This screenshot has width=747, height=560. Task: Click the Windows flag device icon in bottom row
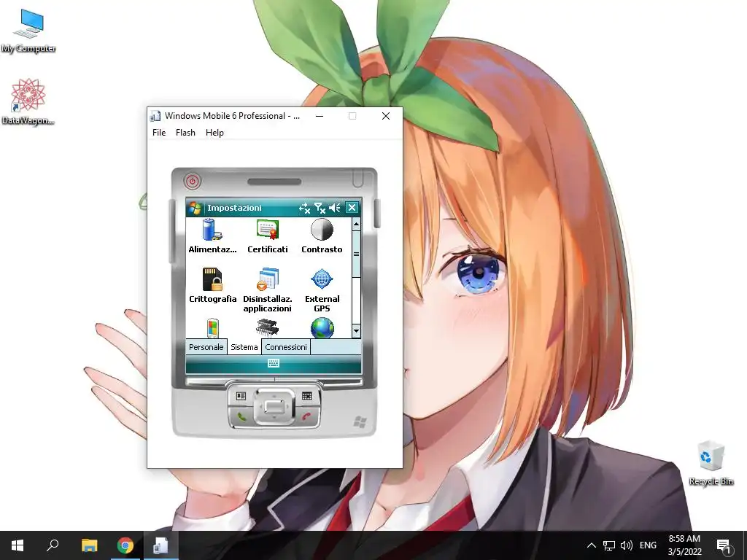point(212,328)
